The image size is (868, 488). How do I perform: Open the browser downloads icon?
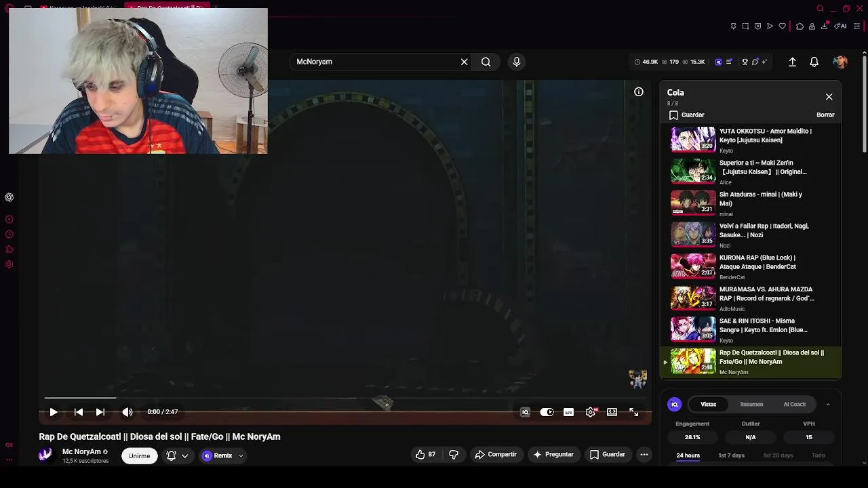tap(825, 26)
